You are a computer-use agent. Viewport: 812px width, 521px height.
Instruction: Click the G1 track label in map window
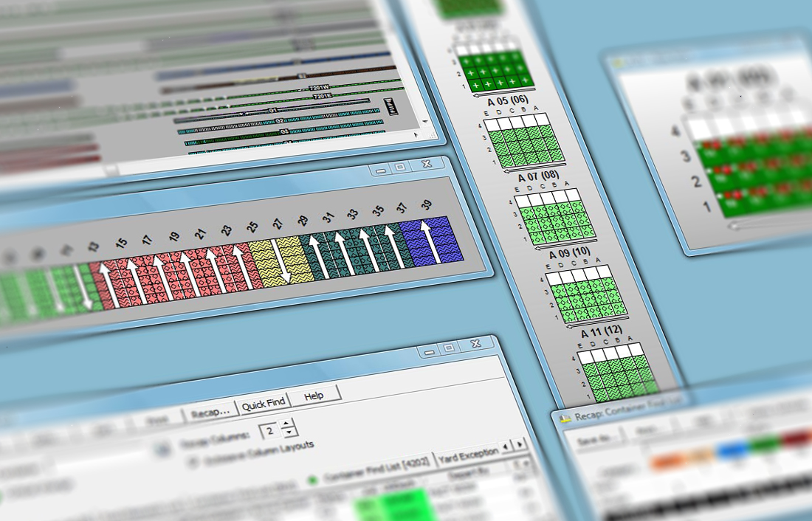point(273,110)
